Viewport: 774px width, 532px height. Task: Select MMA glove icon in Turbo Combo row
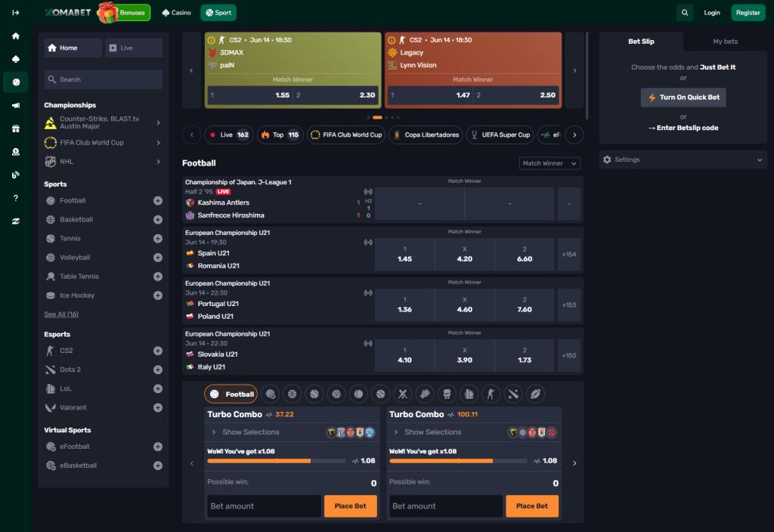click(425, 394)
